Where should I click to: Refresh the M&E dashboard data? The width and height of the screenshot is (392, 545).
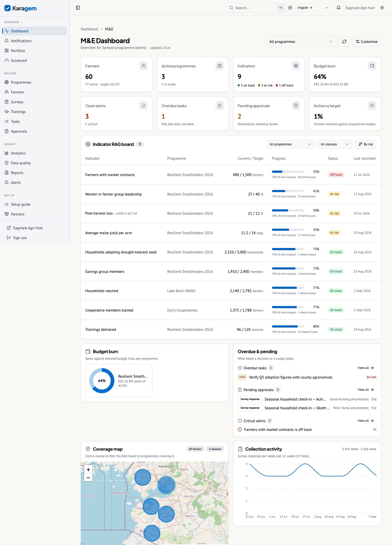pyautogui.click(x=344, y=41)
